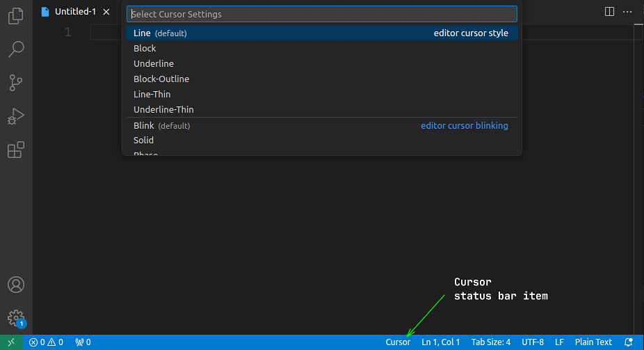Open the Search view icon
Viewport: 644px width, 350px height.
pos(15,49)
